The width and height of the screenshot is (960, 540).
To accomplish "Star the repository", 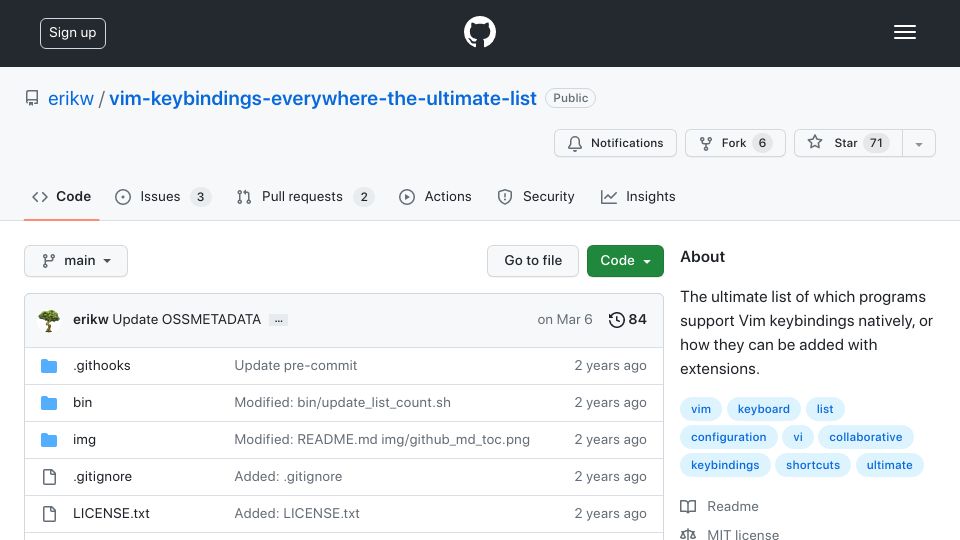I will coord(849,143).
